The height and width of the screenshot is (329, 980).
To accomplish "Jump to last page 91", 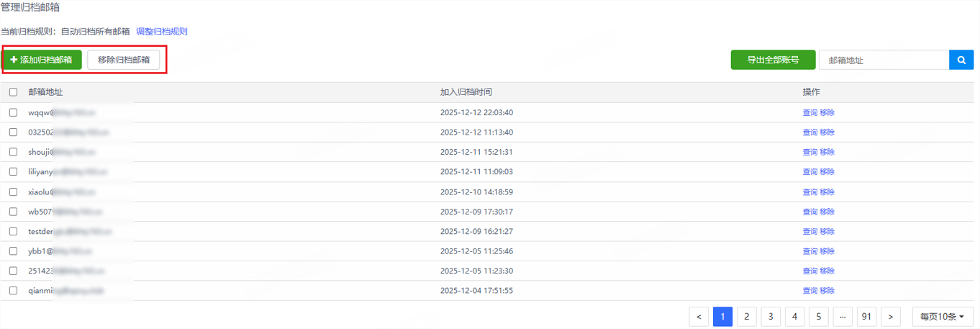I will [x=866, y=317].
